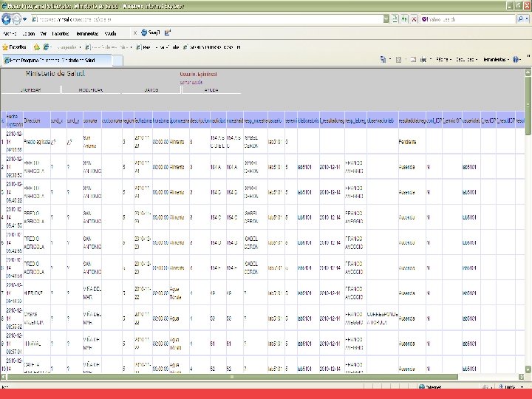
Task: Open the Favoritos star button
Action: [x=14, y=47]
